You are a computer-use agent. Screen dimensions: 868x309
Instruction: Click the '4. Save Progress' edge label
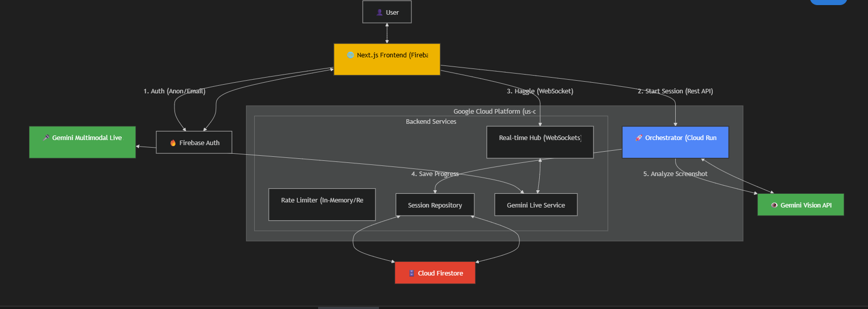pyautogui.click(x=435, y=174)
